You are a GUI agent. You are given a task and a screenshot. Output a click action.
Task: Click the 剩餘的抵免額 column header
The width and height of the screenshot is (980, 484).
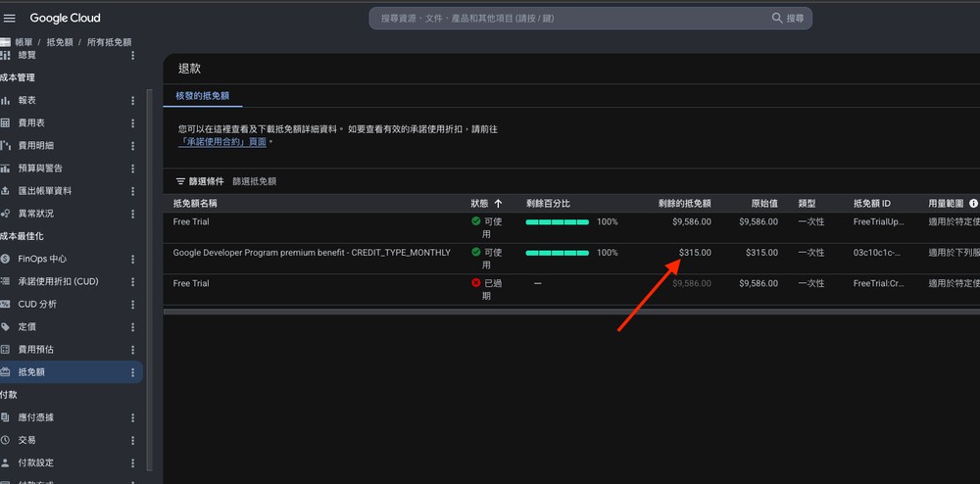tap(684, 204)
